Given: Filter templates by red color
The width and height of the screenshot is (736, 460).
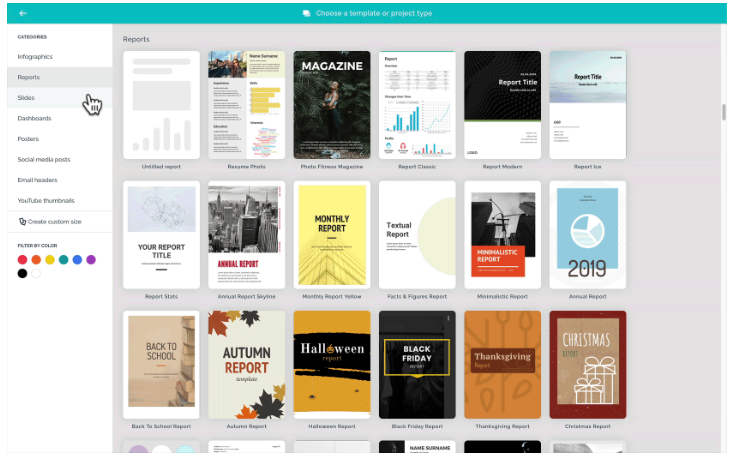Looking at the screenshot, I should tap(22, 260).
